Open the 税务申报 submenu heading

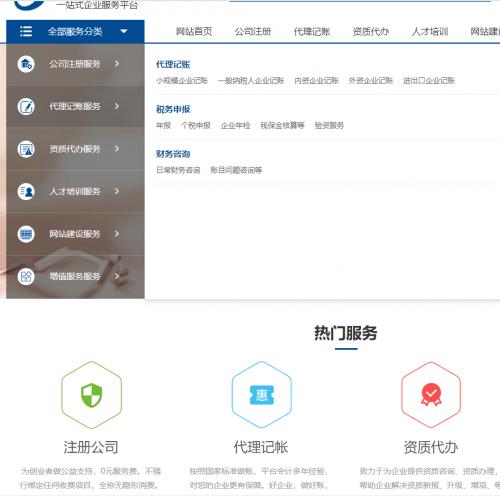[173, 109]
